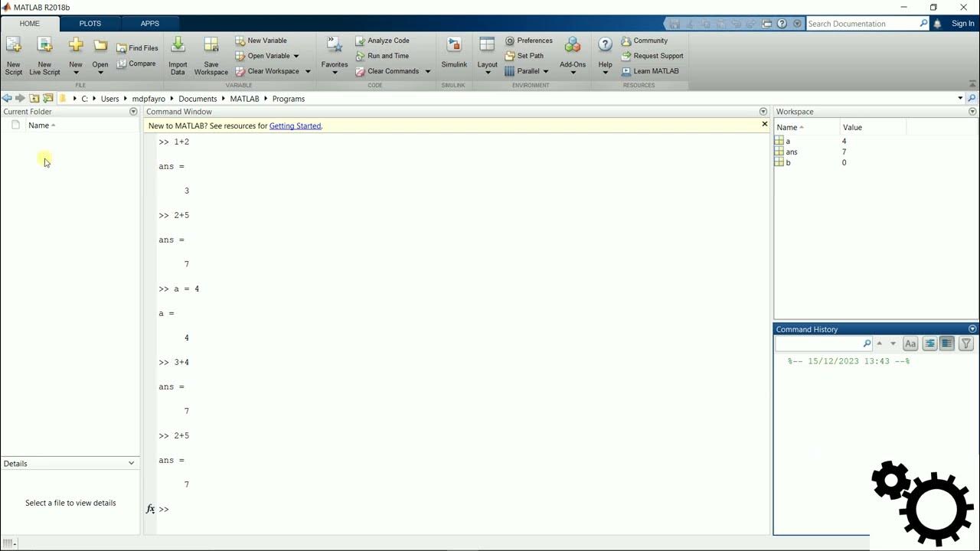Click Learn MATLAB
This screenshot has height=551, width=980.
(x=649, y=71)
